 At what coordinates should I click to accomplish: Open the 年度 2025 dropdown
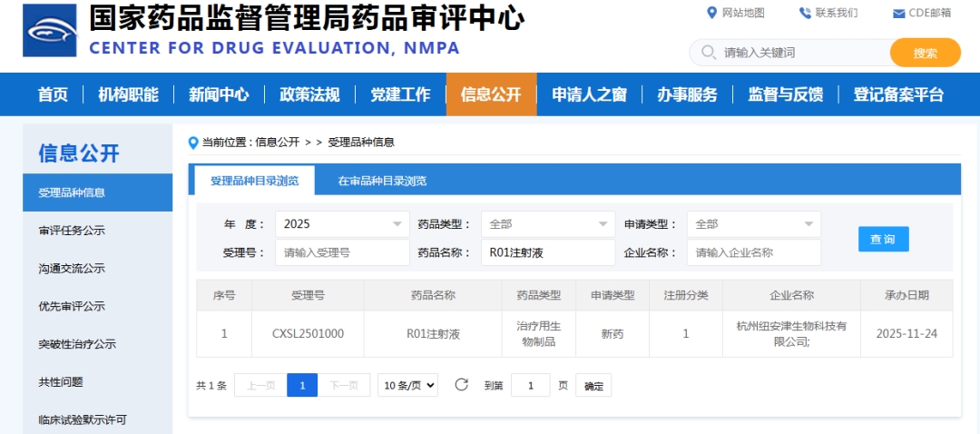pos(342,224)
